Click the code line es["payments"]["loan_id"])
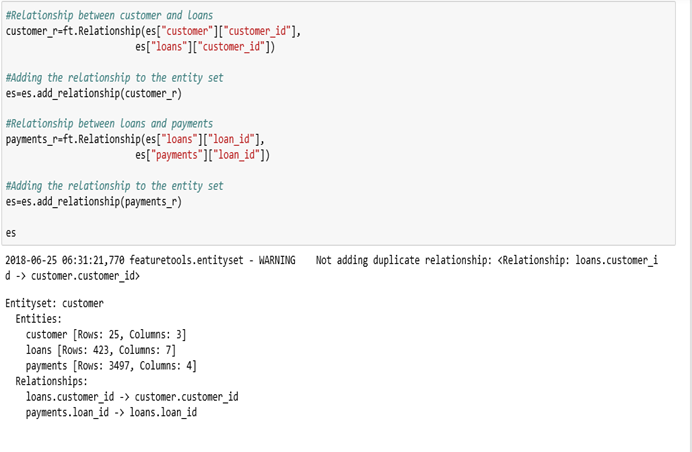Screen dimensions: 692x452 (x=203, y=155)
